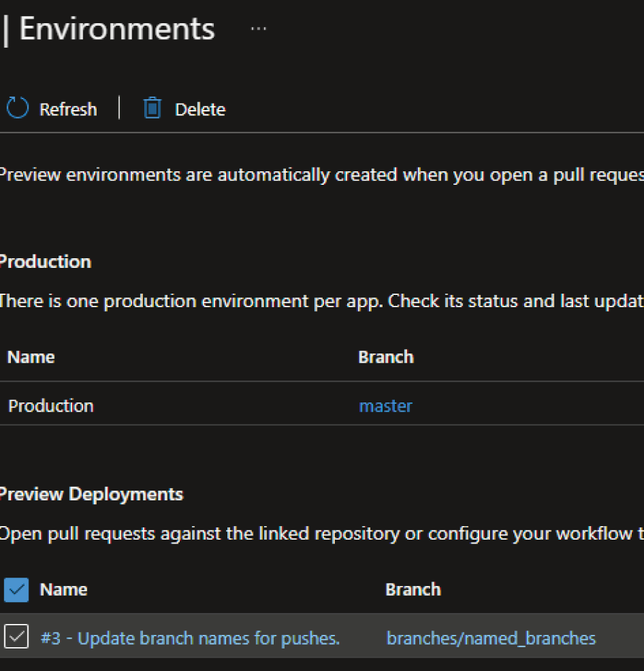Open the master branch link
Viewport: 644px width, 671px height.
click(385, 406)
